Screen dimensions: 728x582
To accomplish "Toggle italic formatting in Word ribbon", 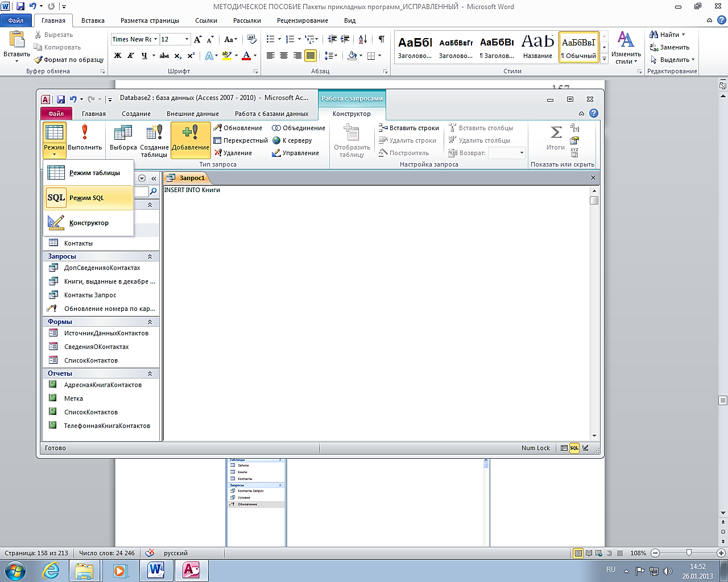I will tap(131, 56).
